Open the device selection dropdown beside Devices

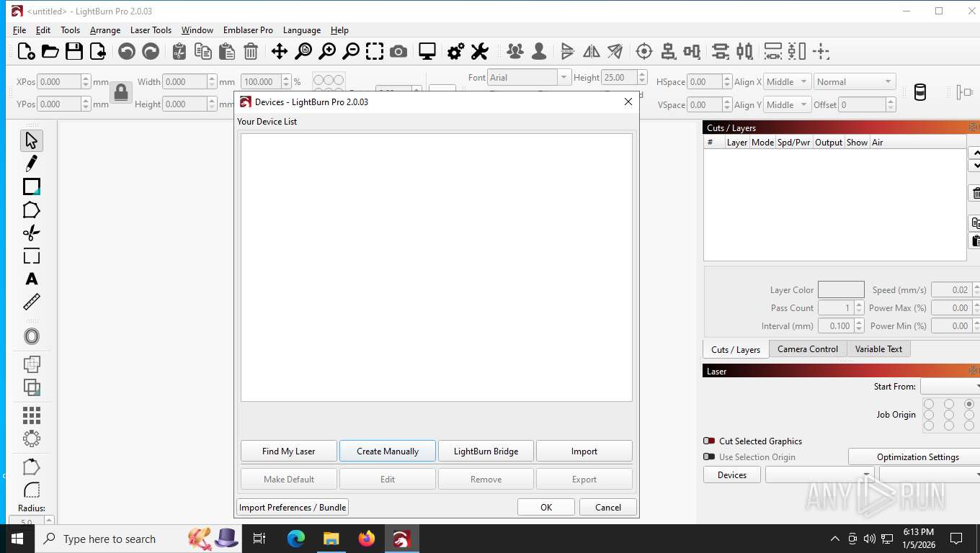[x=820, y=475]
